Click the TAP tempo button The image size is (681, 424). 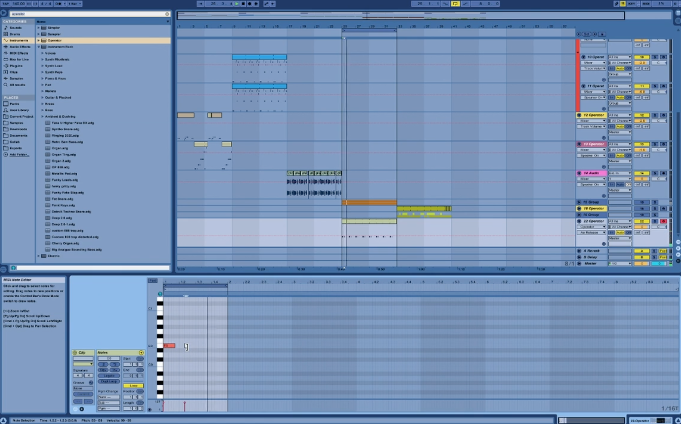[5, 3]
